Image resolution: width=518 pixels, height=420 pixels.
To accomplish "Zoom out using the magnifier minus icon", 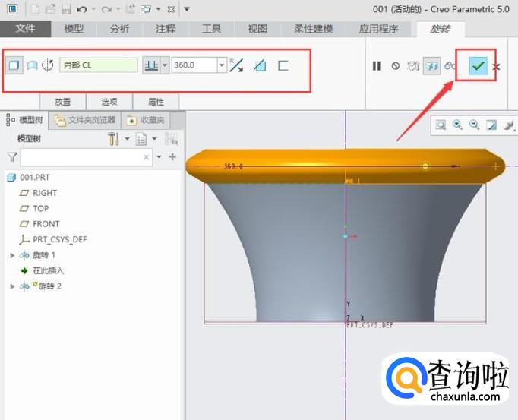I will click(475, 125).
